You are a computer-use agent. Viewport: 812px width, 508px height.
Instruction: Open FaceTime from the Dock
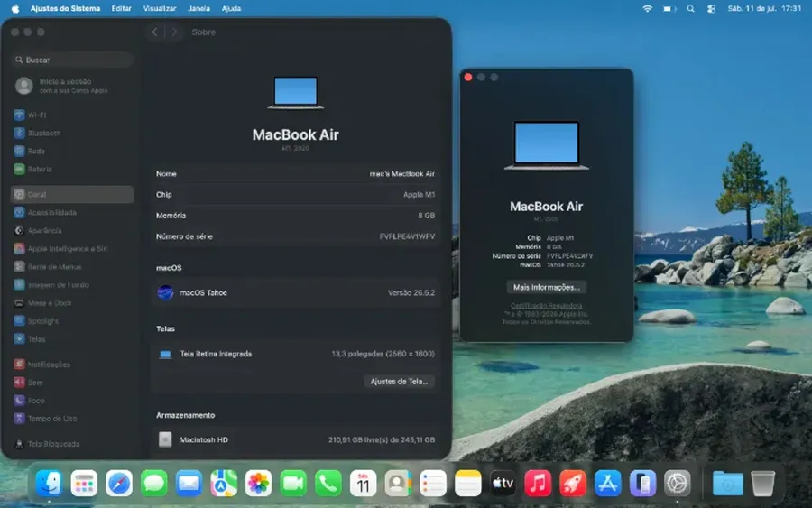pos(293,484)
